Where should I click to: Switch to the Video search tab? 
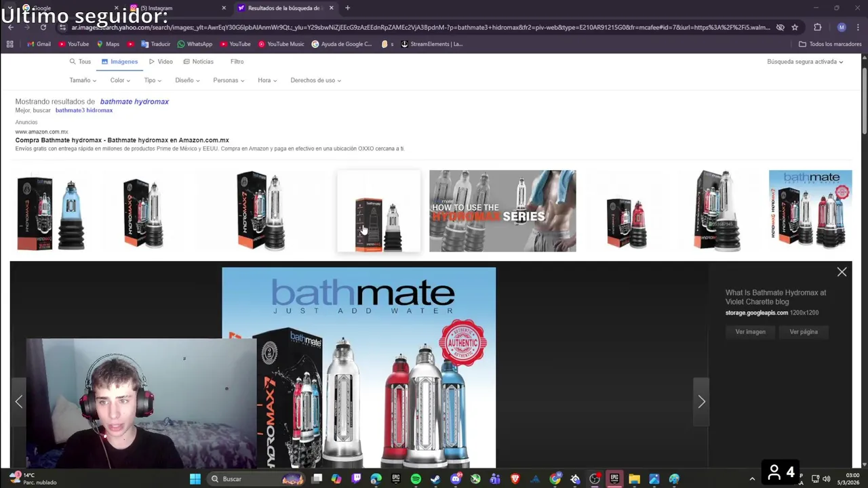161,62
